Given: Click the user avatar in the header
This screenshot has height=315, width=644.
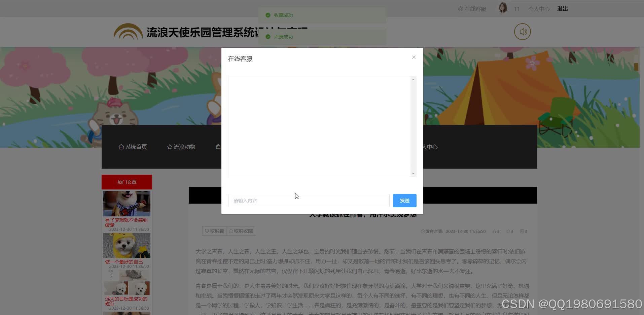Looking at the screenshot, I should coord(502,8).
